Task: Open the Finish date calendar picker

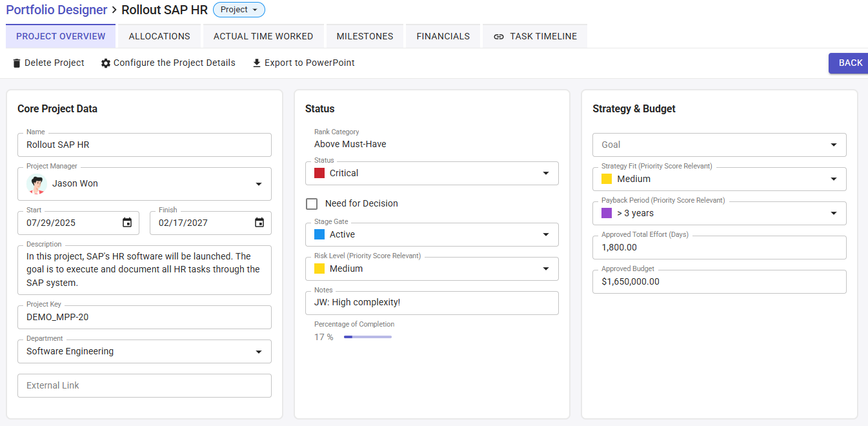Action: [x=259, y=222]
